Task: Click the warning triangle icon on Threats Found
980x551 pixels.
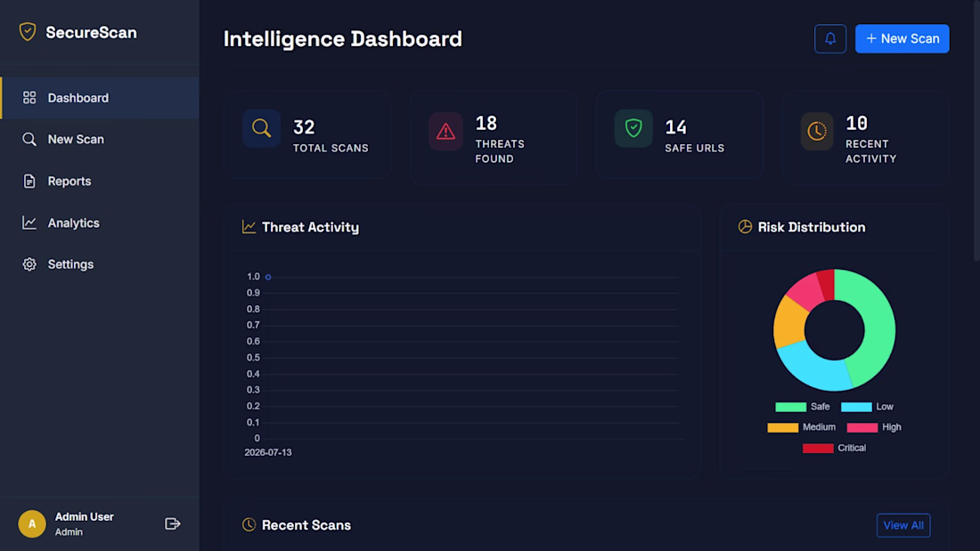Action: tap(445, 131)
